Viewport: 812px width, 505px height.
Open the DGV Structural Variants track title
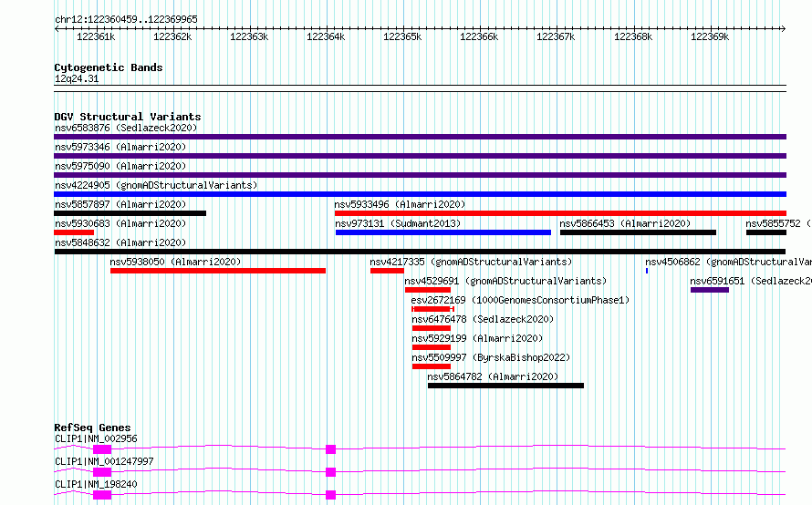coord(128,117)
